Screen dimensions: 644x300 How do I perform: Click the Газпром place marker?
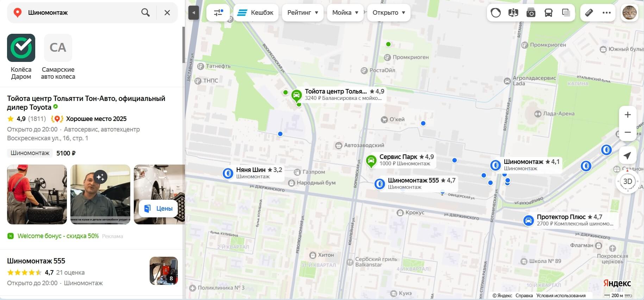coord(297,172)
